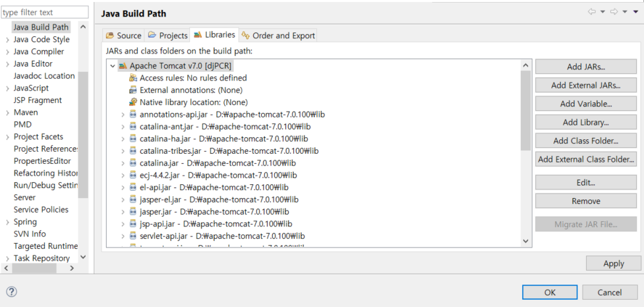Click the Native library location icon
This screenshot has width=644, height=307.
click(x=132, y=102)
